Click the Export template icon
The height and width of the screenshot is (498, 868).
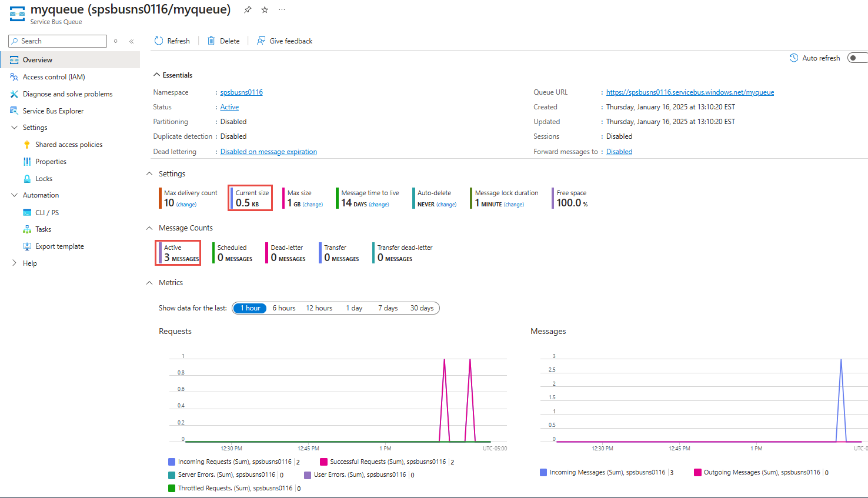coord(27,246)
